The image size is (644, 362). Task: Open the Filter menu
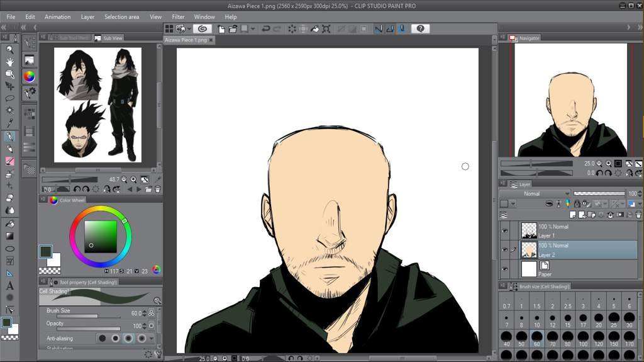click(x=178, y=17)
